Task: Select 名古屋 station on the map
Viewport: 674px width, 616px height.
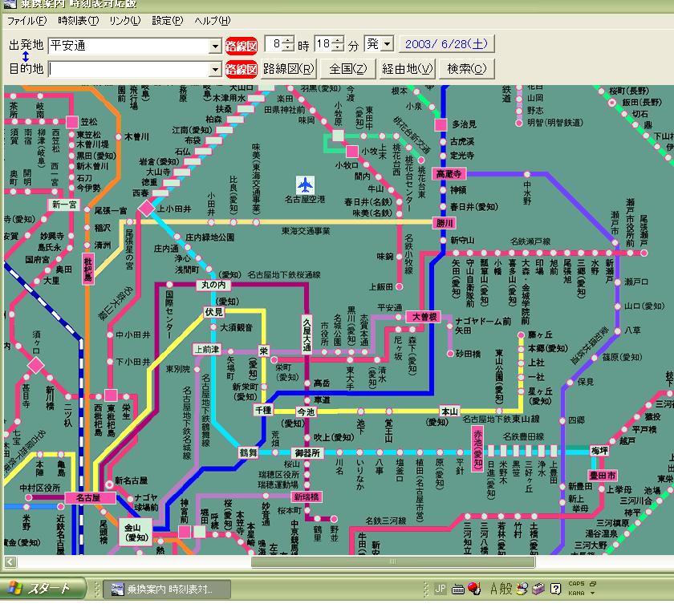Action: coord(89,498)
